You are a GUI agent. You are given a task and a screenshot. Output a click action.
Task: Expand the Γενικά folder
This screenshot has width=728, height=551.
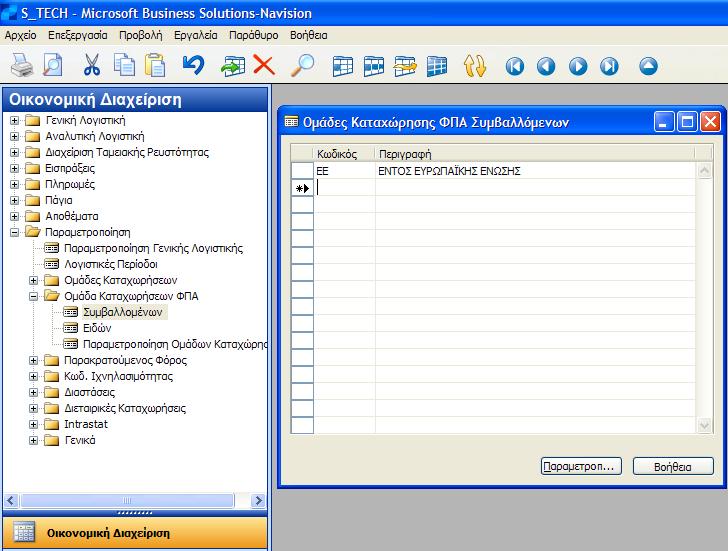[x=33, y=441]
